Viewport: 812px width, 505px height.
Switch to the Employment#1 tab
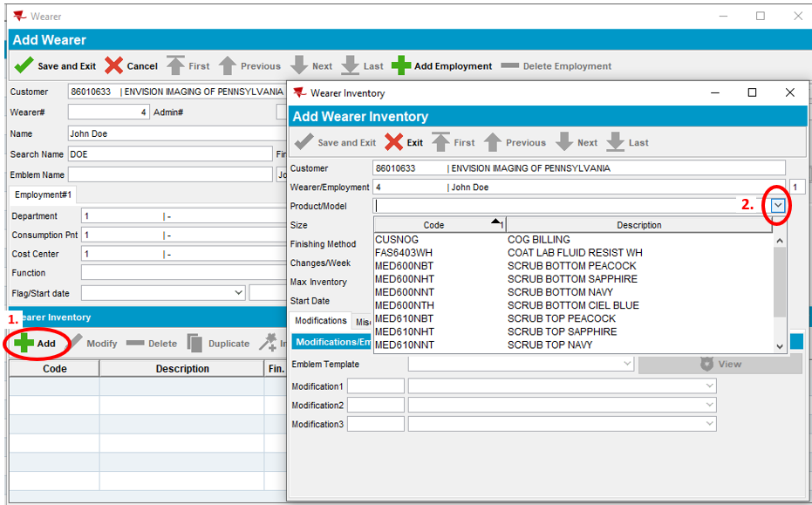43,194
